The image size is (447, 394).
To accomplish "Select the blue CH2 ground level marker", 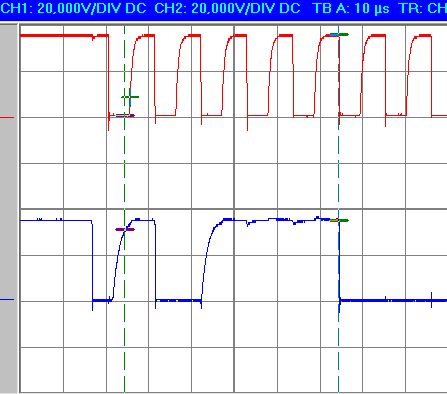I will click(x=7, y=299).
